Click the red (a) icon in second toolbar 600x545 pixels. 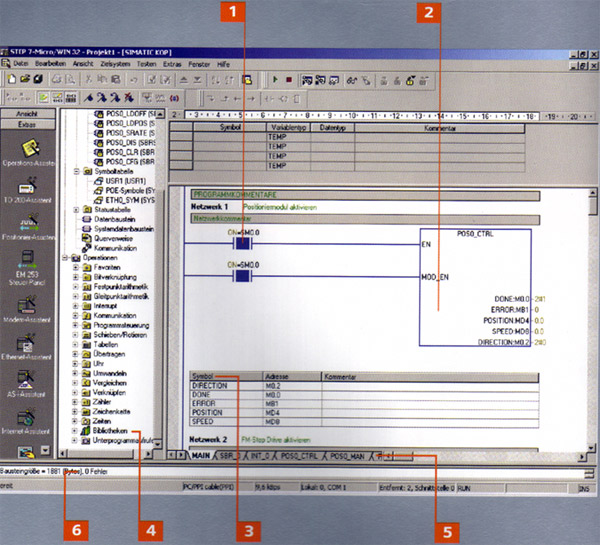(174, 98)
